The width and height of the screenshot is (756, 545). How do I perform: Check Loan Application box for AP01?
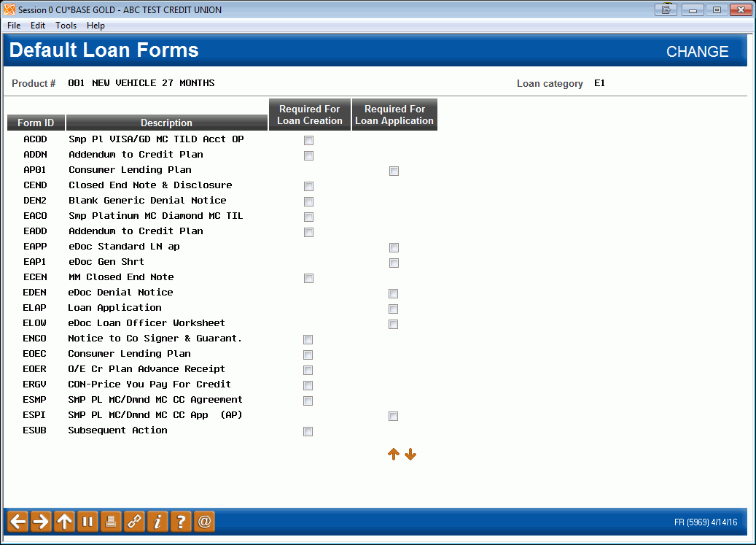click(x=394, y=171)
